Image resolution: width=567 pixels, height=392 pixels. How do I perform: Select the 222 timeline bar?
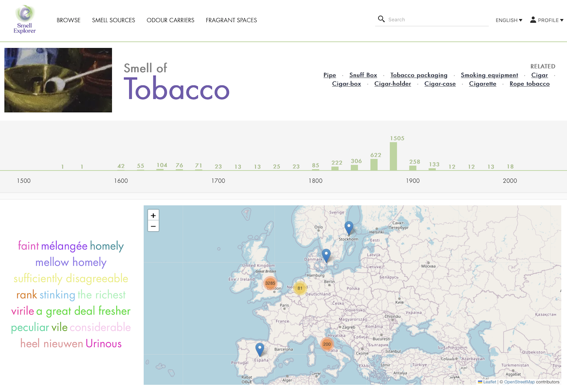pos(335,168)
